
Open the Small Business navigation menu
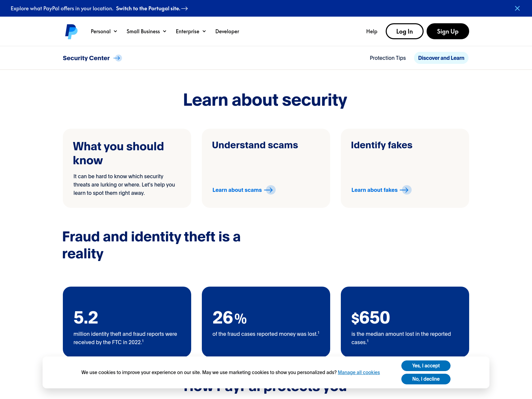pyautogui.click(x=146, y=31)
